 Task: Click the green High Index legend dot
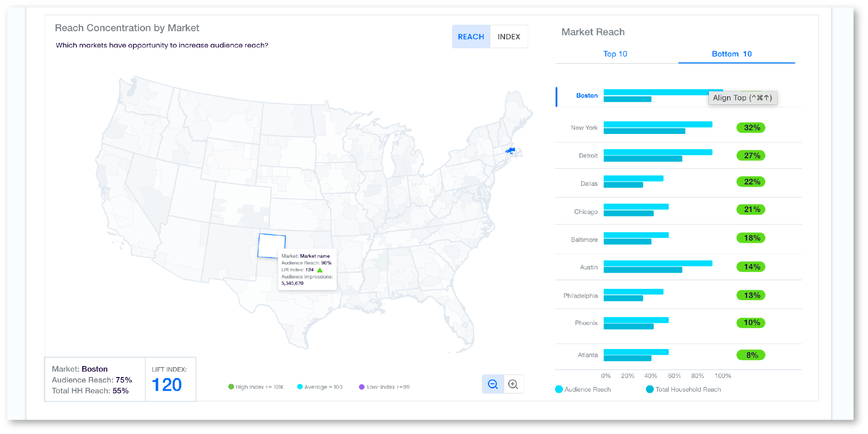click(231, 387)
